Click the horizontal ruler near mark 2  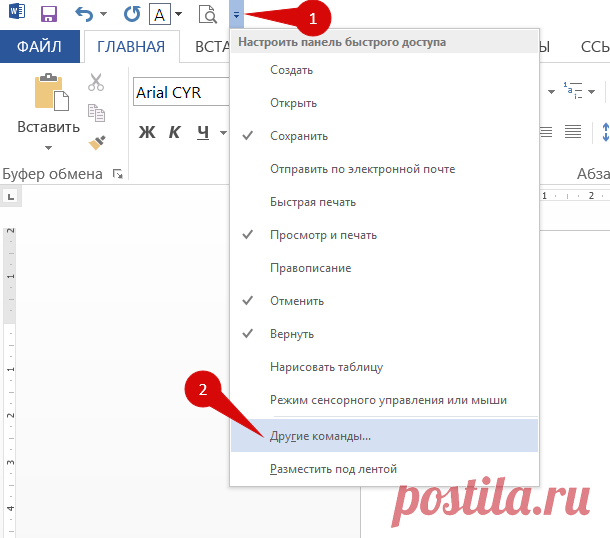pos(575,196)
